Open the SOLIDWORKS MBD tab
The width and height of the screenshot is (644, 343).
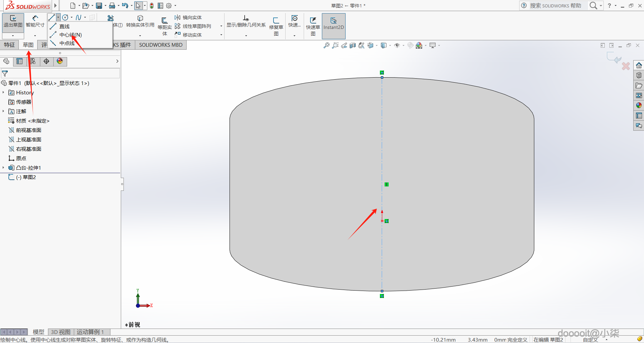pos(161,45)
